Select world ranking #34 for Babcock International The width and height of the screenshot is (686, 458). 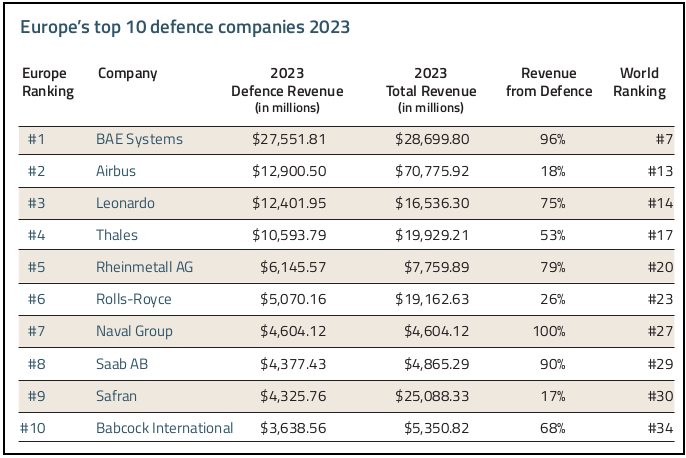661,428
